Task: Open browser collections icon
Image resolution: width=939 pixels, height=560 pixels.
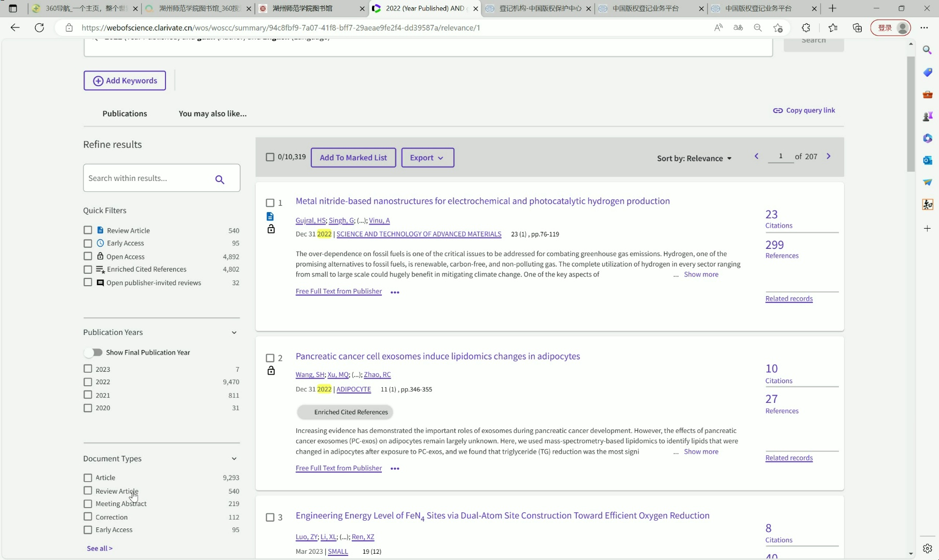Action: (857, 27)
